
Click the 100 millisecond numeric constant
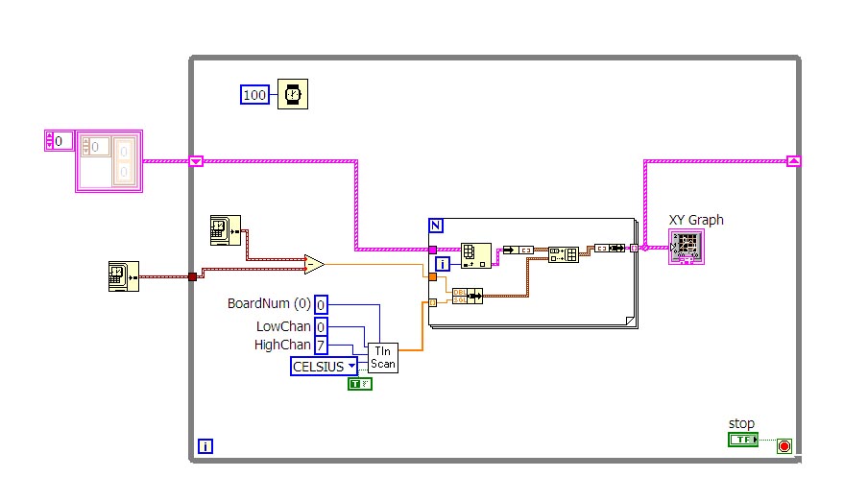coord(254,95)
